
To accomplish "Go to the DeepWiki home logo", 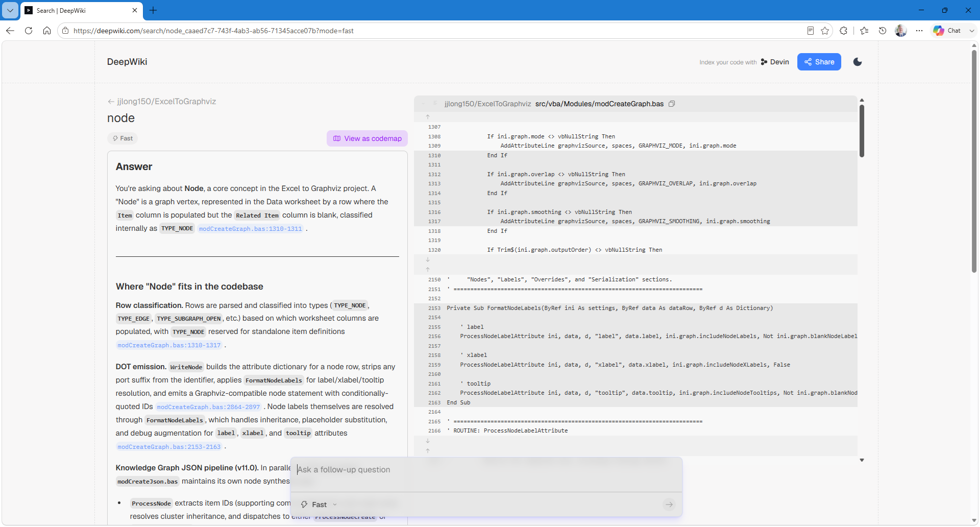I will coord(127,62).
